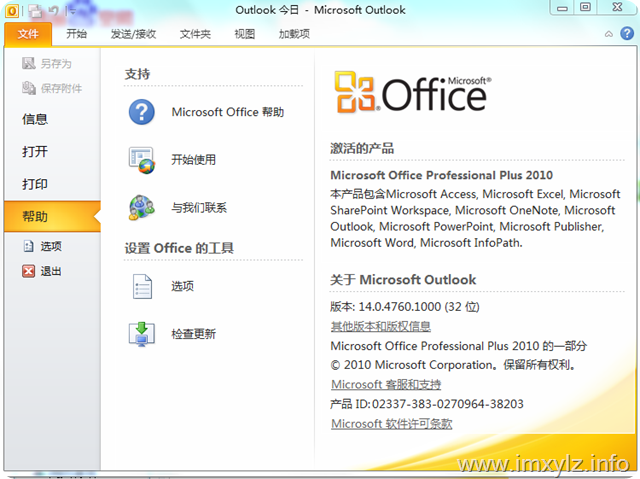Image resolution: width=640 pixels, height=479 pixels.
Task: Click the 激活的产品 heading
Action: (x=362, y=148)
